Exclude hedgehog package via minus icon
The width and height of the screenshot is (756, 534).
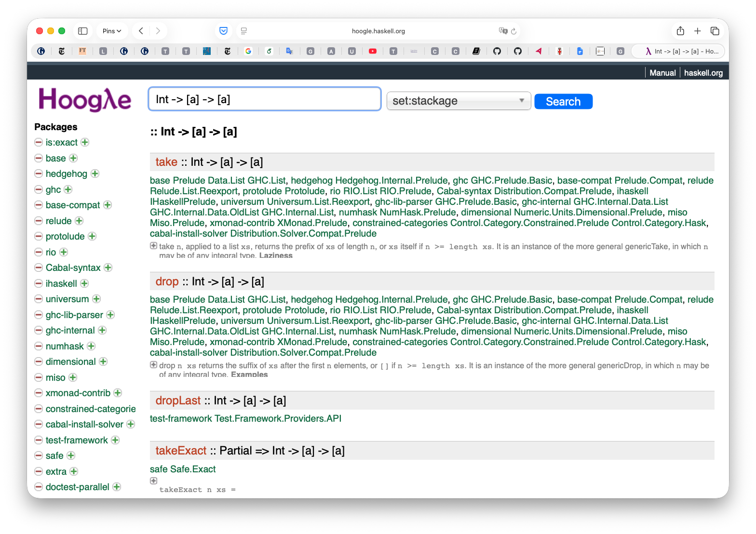click(39, 174)
